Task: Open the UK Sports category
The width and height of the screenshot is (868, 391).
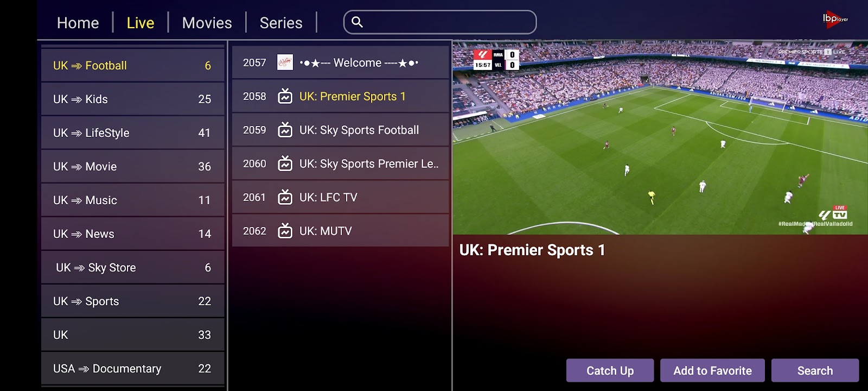Action: tap(133, 301)
